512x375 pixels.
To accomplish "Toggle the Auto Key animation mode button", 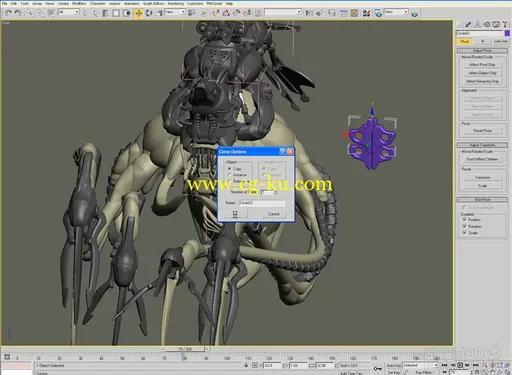I will 393,366.
